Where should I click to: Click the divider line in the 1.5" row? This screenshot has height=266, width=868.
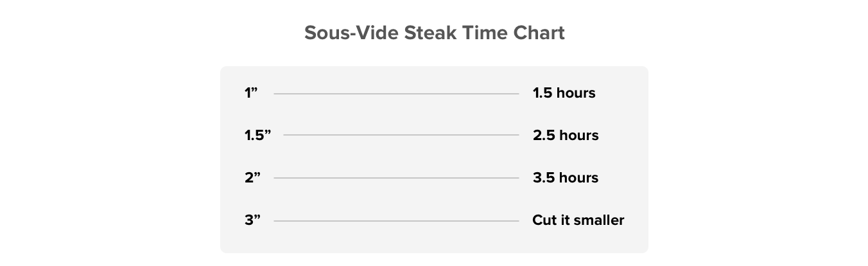[401, 136]
